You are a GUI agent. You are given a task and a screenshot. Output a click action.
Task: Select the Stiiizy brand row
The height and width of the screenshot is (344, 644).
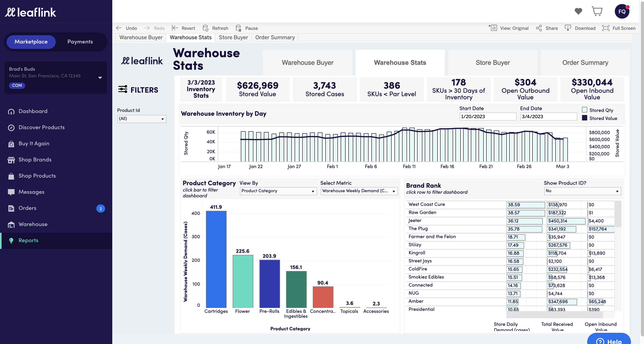(510, 245)
